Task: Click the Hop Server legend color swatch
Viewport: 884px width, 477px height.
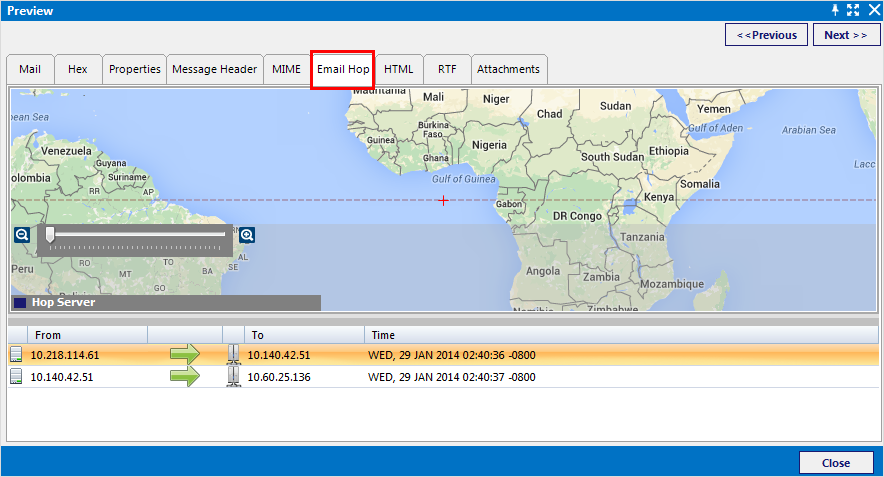Action: (x=20, y=303)
